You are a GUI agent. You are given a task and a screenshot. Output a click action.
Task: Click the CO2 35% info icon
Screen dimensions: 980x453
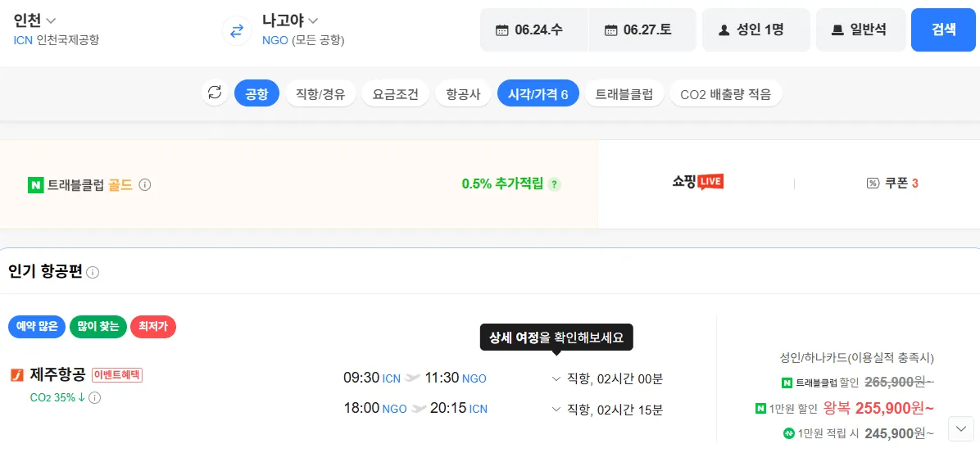94,398
